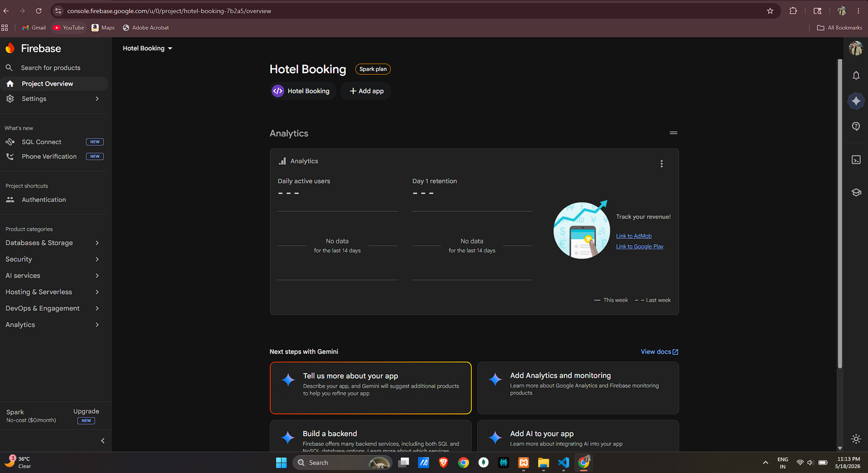Open Analytics card three-dot menu
The height and width of the screenshot is (473, 868).
click(661, 164)
